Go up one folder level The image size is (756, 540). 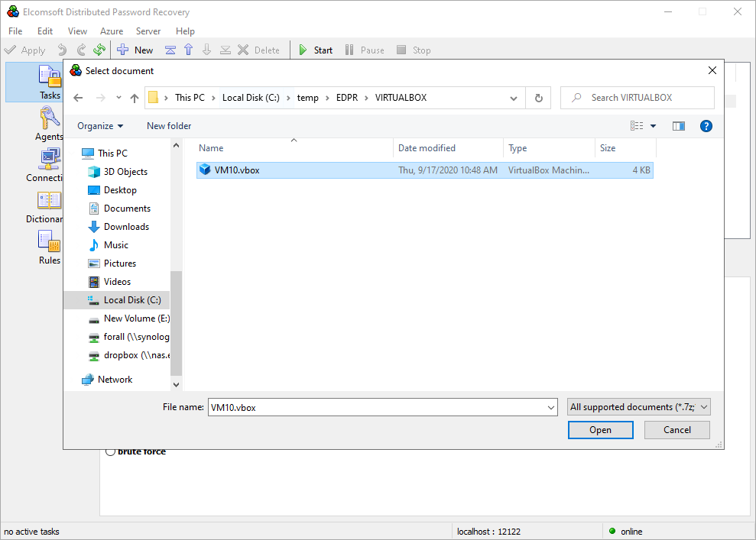[x=135, y=98]
